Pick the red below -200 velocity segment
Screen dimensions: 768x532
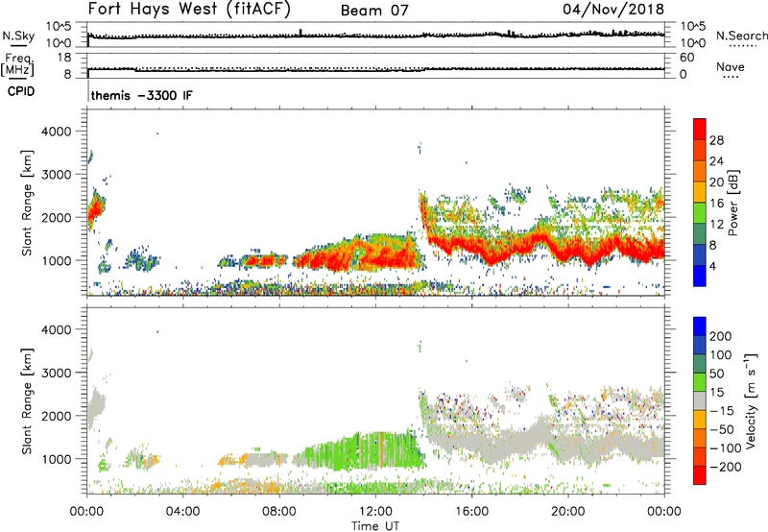[700, 475]
